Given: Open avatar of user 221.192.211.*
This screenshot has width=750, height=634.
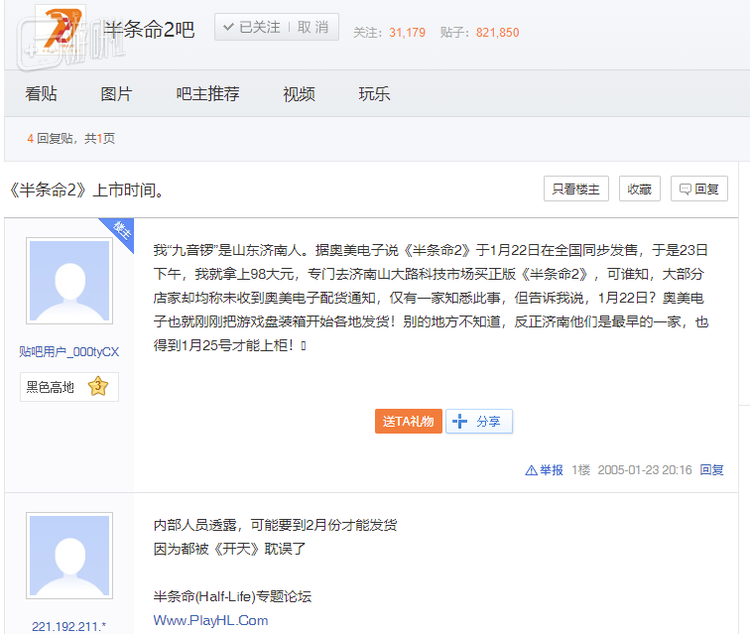Looking at the screenshot, I should pyautogui.click(x=69, y=556).
